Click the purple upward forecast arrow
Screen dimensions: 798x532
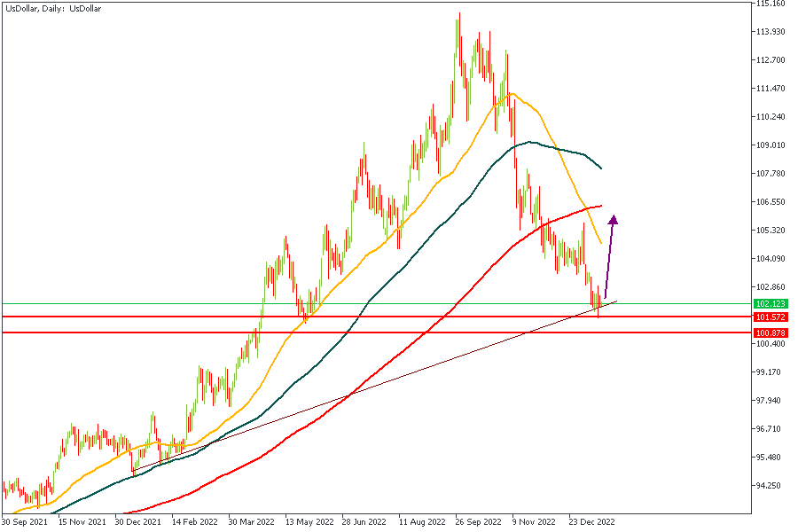coord(609,257)
